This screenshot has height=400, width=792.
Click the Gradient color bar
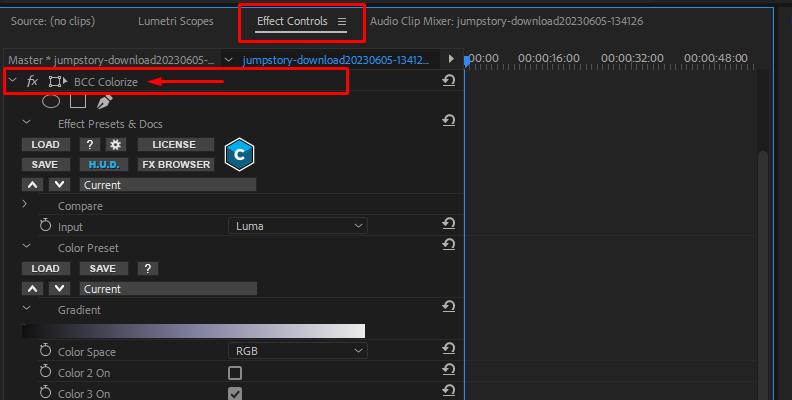[x=193, y=331]
